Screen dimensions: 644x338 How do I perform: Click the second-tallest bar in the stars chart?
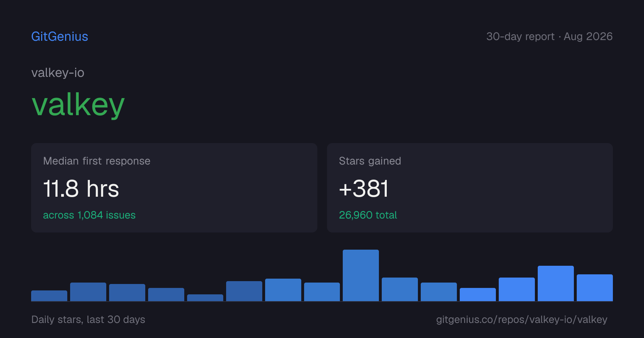point(556,283)
